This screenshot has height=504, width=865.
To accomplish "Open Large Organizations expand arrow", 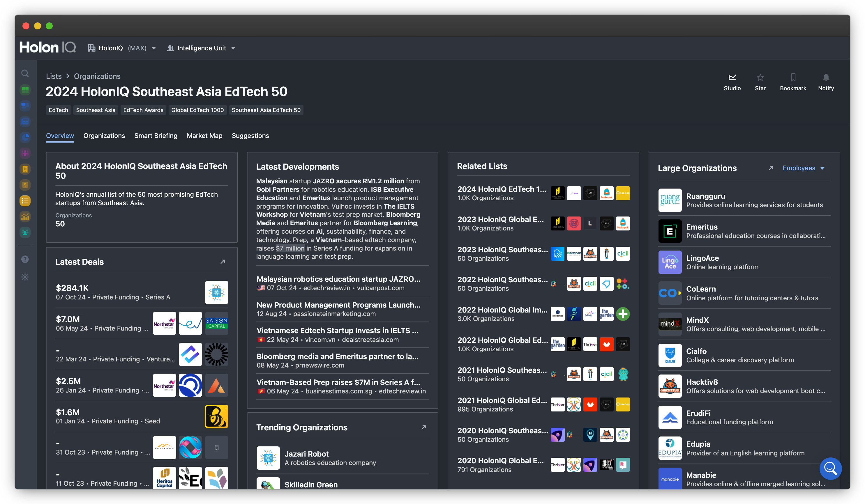I will click(771, 168).
